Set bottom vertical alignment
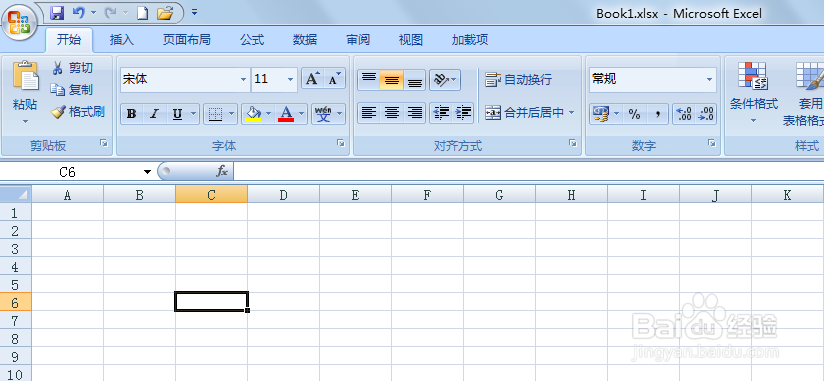This screenshot has height=381, width=824. point(415,80)
